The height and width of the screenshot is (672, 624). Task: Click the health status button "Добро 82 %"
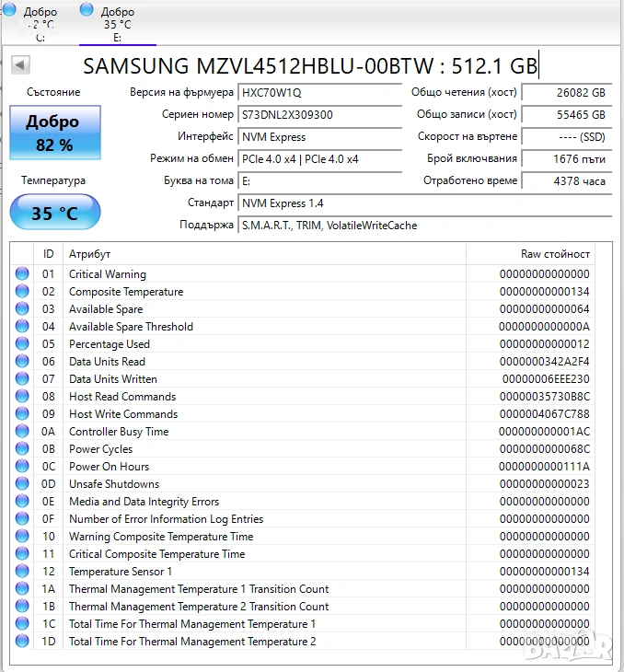(54, 133)
